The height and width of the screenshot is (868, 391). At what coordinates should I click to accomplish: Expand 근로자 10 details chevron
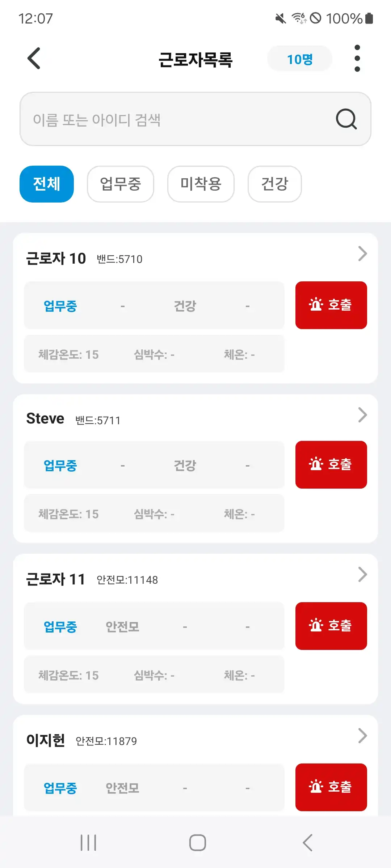tap(362, 254)
